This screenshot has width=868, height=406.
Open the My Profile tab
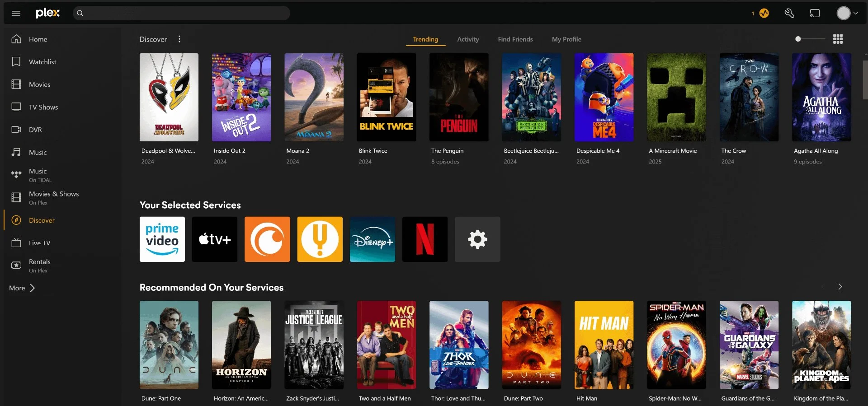point(566,39)
